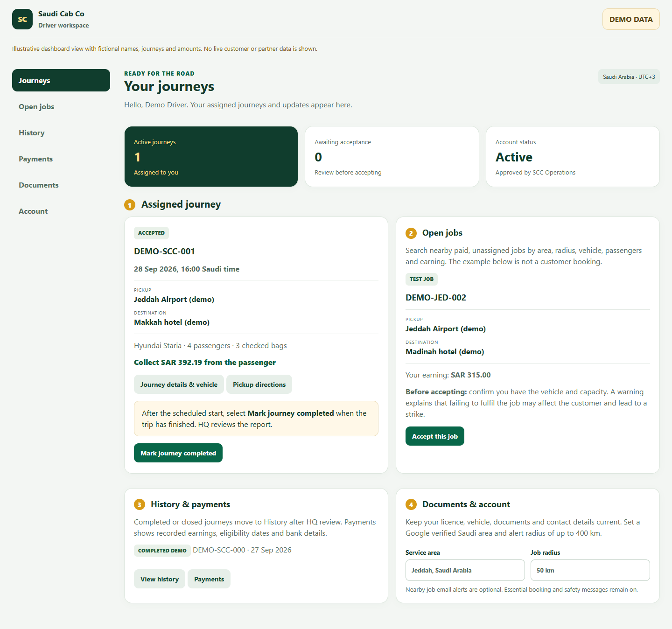Image resolution: width=672 pixels, height=629 pixels.
Task: Focus the Service area field
Action: (x=465, y=570)
